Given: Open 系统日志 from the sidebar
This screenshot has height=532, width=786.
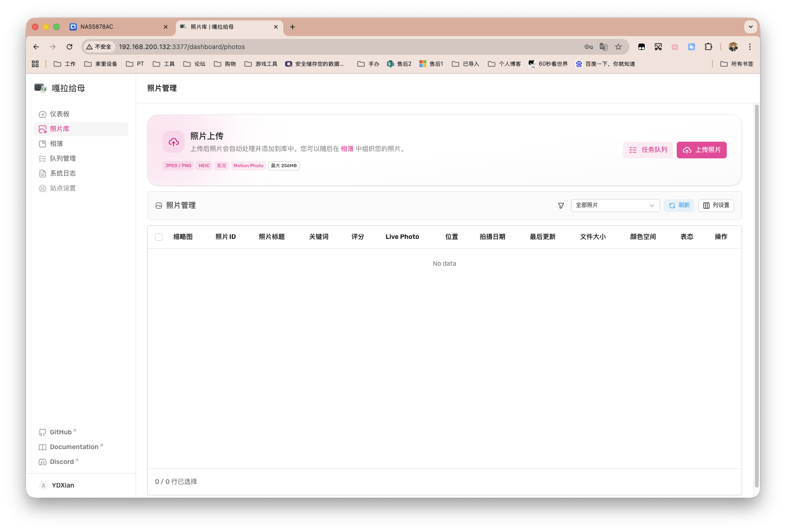Looking at the screenshot, I should [x=63, y=173].
